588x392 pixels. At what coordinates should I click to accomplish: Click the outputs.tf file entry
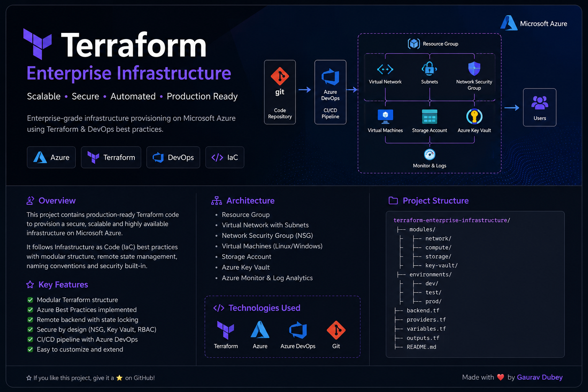click(423, 338)
